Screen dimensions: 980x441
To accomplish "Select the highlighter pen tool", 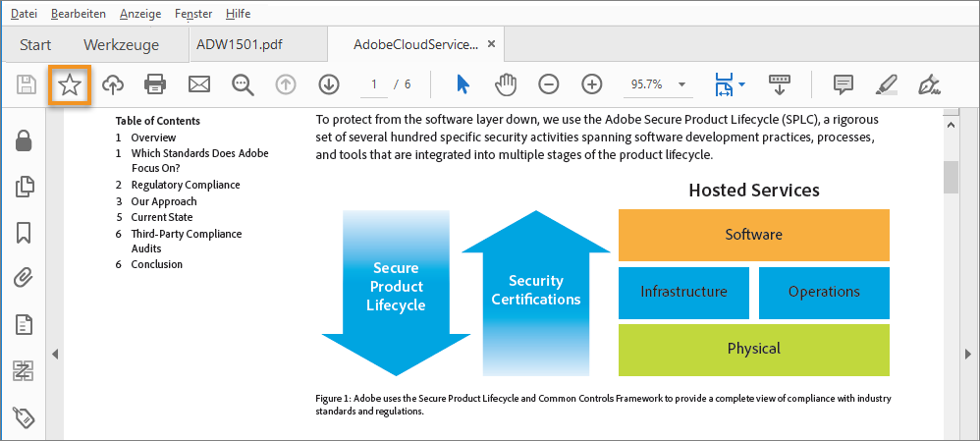I will pyautogui.click(x=886, y=84).
